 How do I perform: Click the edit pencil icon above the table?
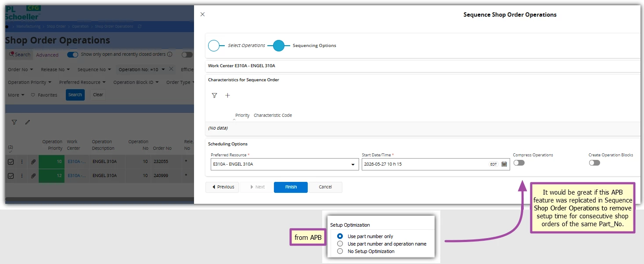27,122
